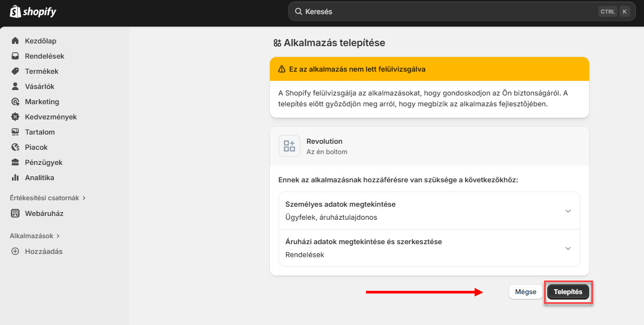644x325 pixels.
Task: Click the Pénzügyek bank icon
Action: click(x=15, y=162)
